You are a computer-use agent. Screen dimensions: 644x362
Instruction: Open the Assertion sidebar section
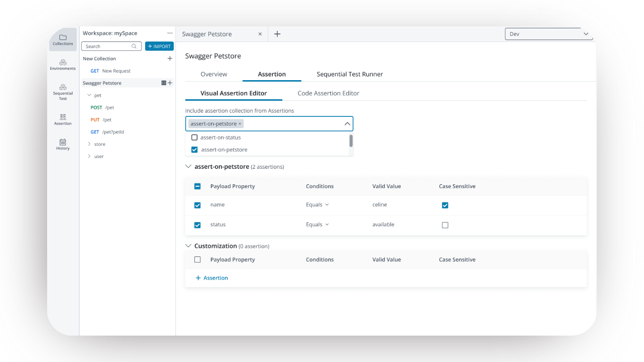pos(63,119)
